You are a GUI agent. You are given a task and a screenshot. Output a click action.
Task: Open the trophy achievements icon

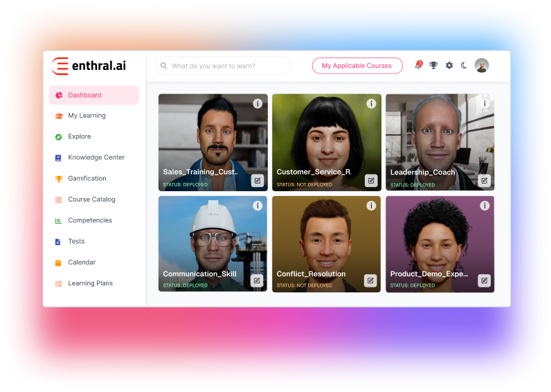433,65
